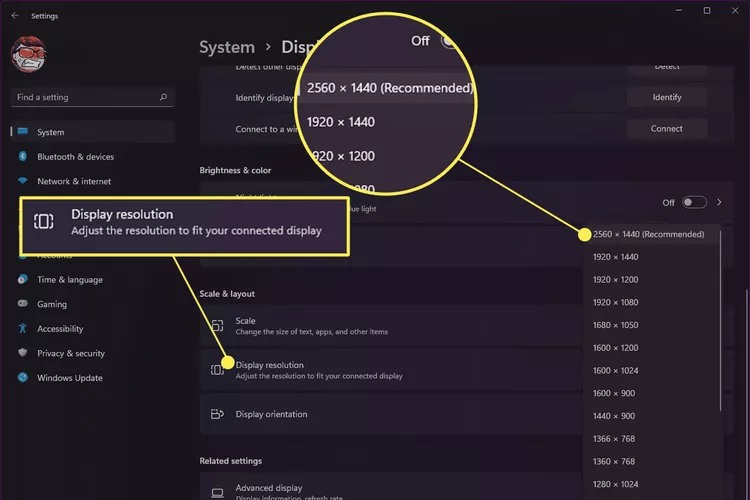Screen dimensions: 750x500
Task: Click the user profile avatar picture
Action: [31, 56]
